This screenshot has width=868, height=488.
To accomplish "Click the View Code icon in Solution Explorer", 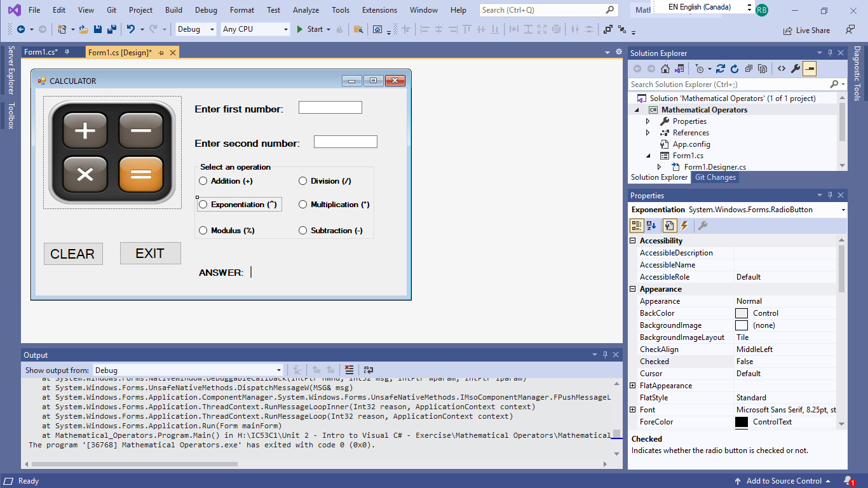I will (781, 69).
